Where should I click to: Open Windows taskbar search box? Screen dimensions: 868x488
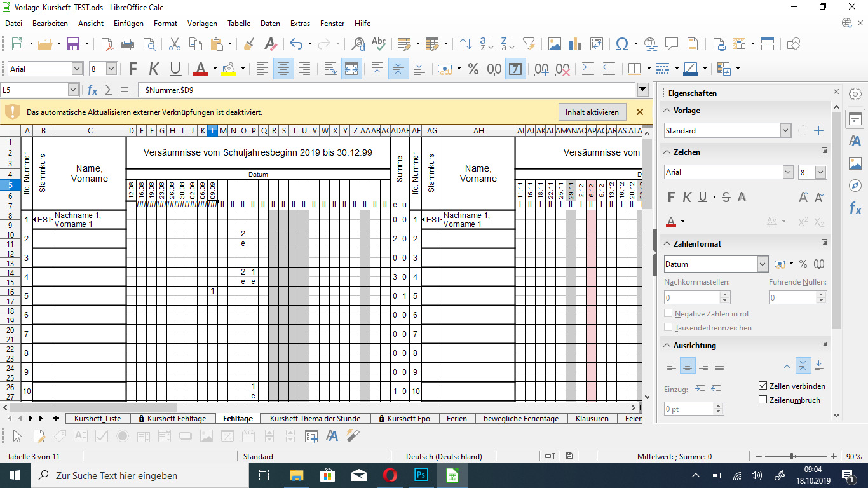[x=140, y=475]
